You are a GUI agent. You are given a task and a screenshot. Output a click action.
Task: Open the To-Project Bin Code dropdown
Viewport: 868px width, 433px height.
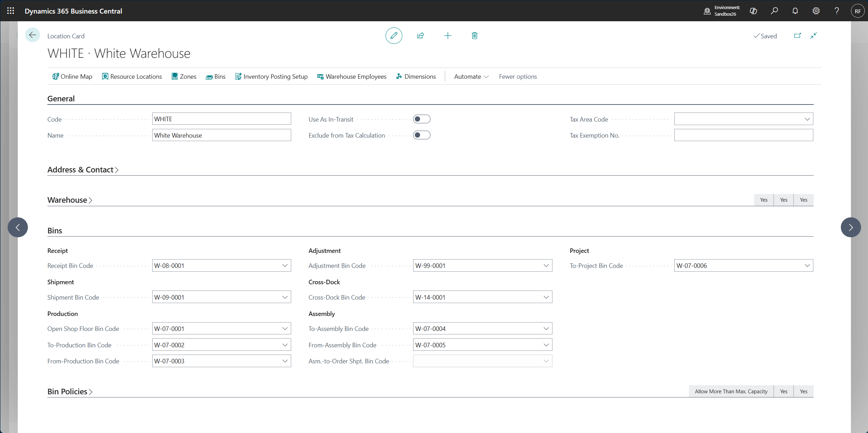click(x=807, y=265)
